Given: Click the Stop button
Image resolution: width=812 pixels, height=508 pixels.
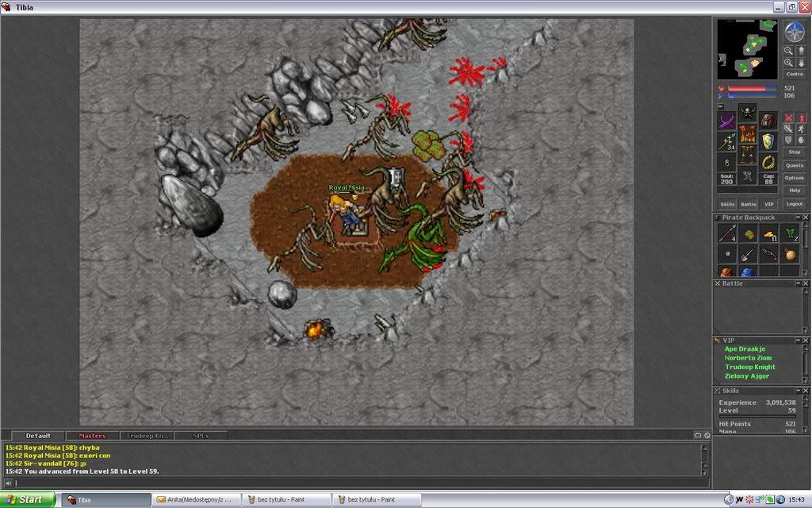Looking at the screenshot, I should point(795,152).
